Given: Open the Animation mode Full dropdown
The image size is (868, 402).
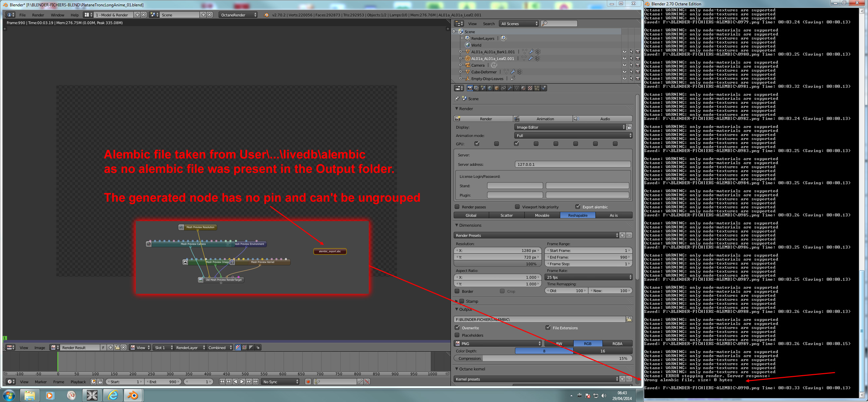Looking at the screenshot, I should (x=573, y=136).
